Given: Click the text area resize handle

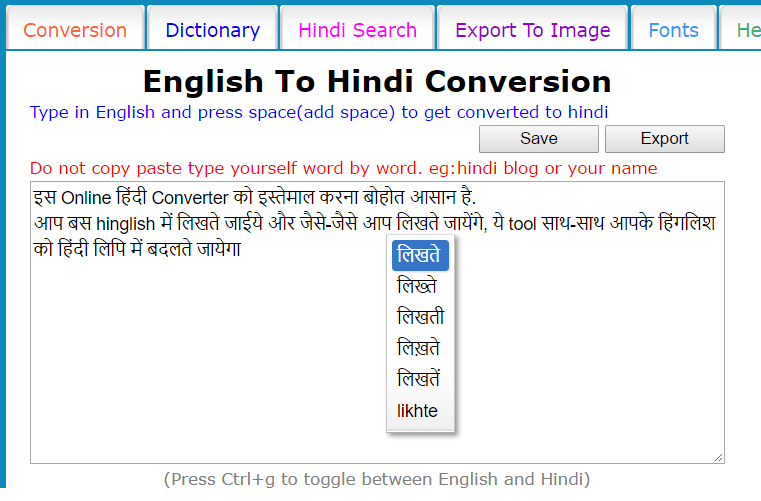Looking at the screenshot, I should click(x=718, y=457).
